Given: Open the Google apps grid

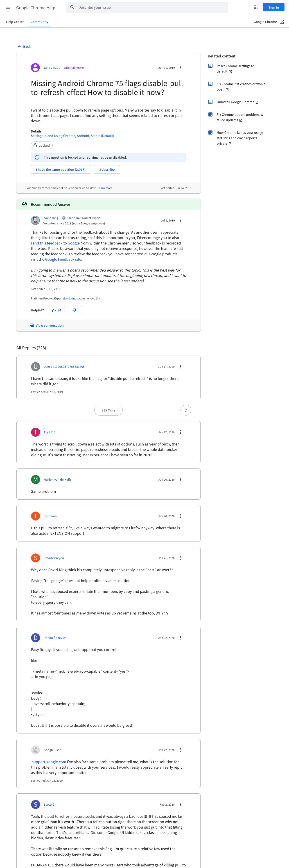Looking at the screenshot, I should pos(255,7).
